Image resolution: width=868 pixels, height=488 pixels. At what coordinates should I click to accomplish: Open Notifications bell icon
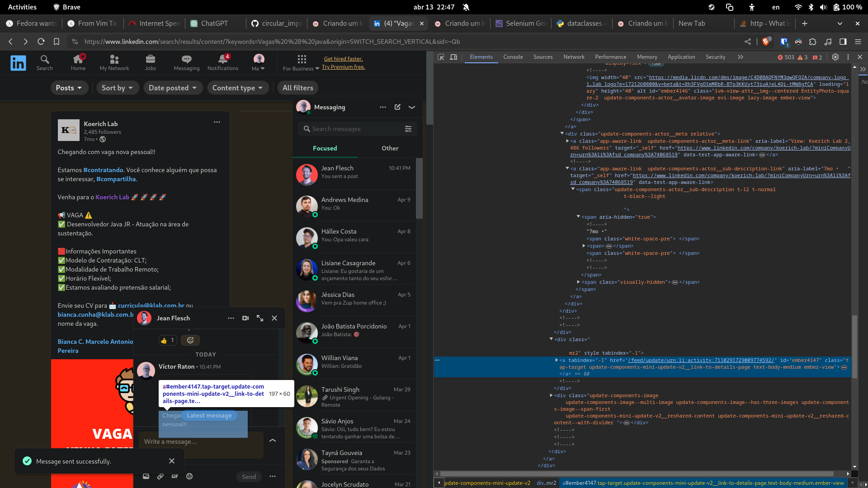223,63
